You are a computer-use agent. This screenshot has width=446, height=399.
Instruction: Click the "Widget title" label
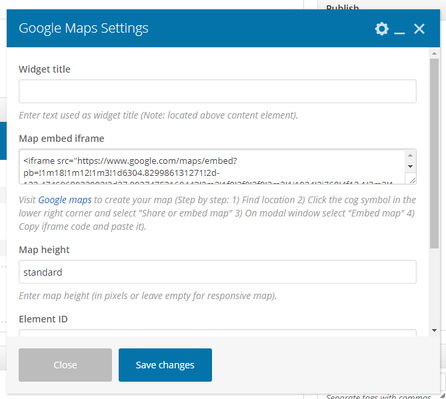45,69
